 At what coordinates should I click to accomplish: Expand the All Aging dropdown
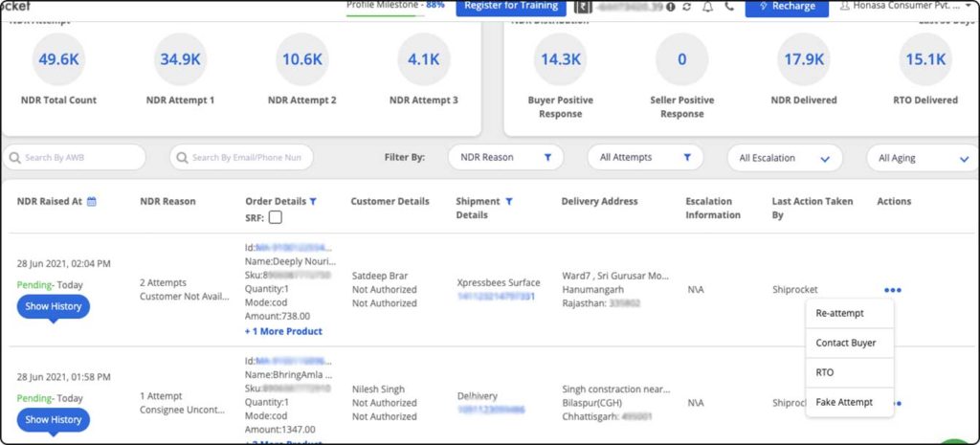[x=923, y=158]
